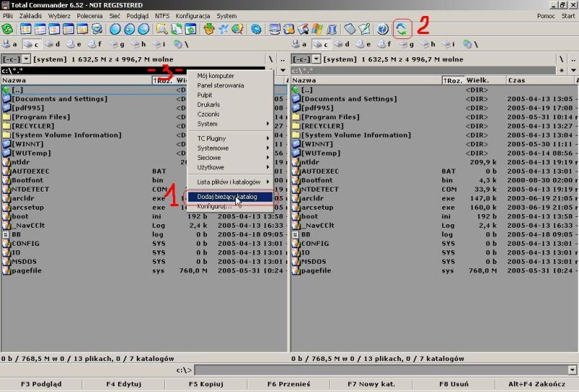Select Mój komputer in the popup menu

[x=230, y=76]
